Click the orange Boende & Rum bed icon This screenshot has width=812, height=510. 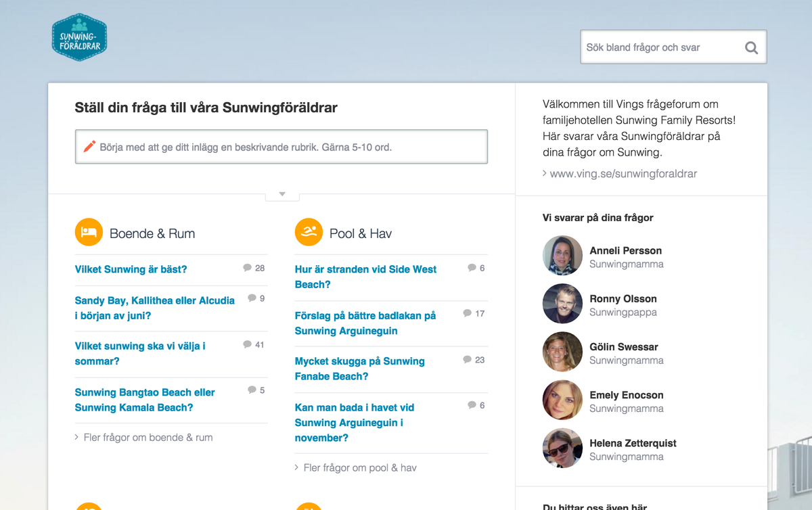coord(89,232)
